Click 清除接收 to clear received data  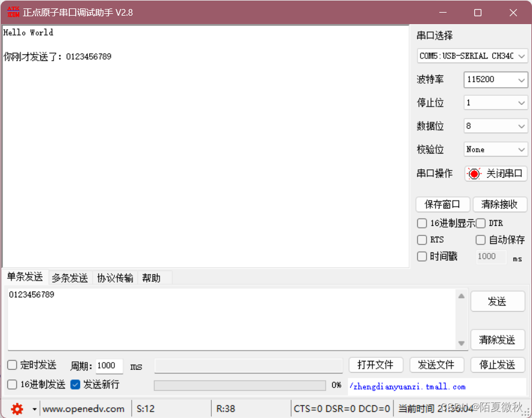tap(500, 204)
